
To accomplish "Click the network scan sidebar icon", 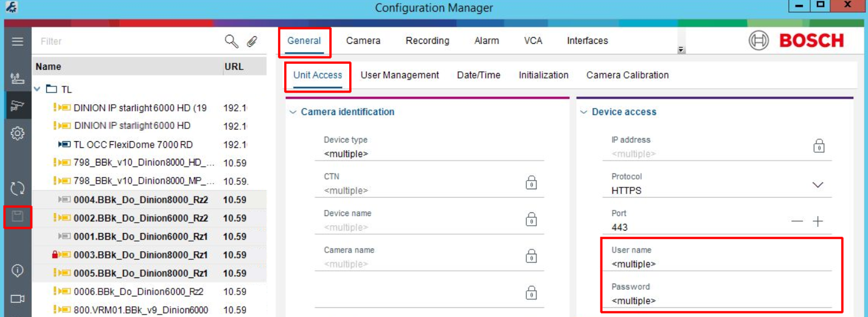I will pos(17,78).
